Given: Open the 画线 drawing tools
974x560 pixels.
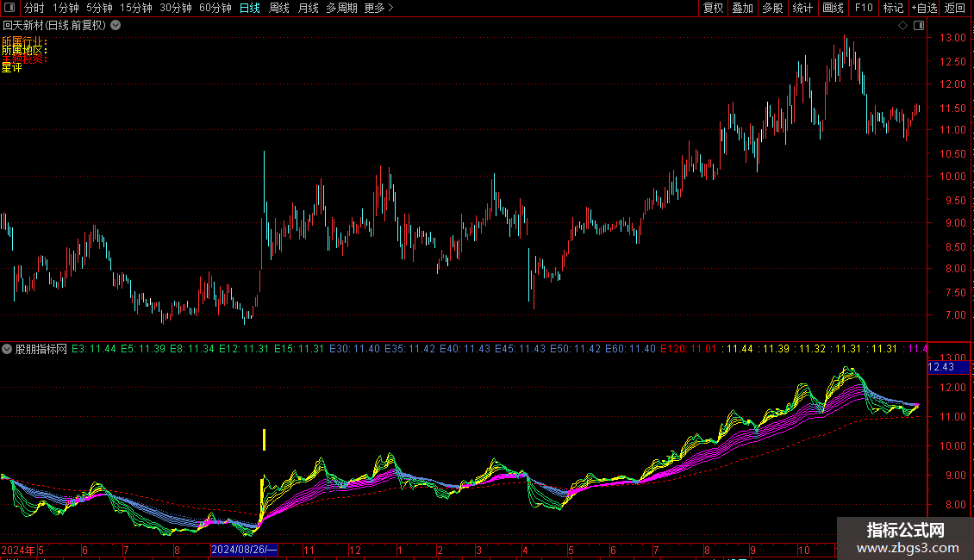Looking at the screenshot, I should (x=833, y=8).
